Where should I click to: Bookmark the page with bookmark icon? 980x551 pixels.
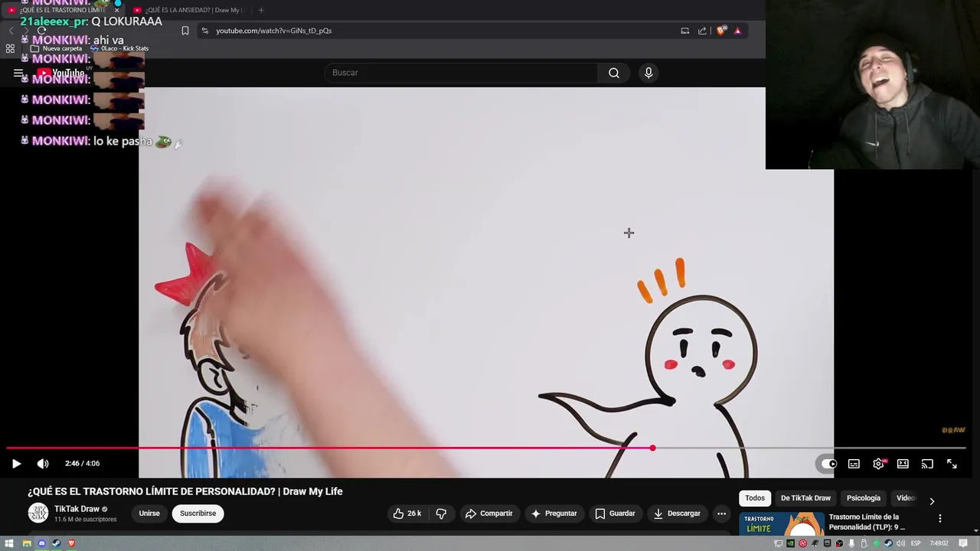(185, 31)
